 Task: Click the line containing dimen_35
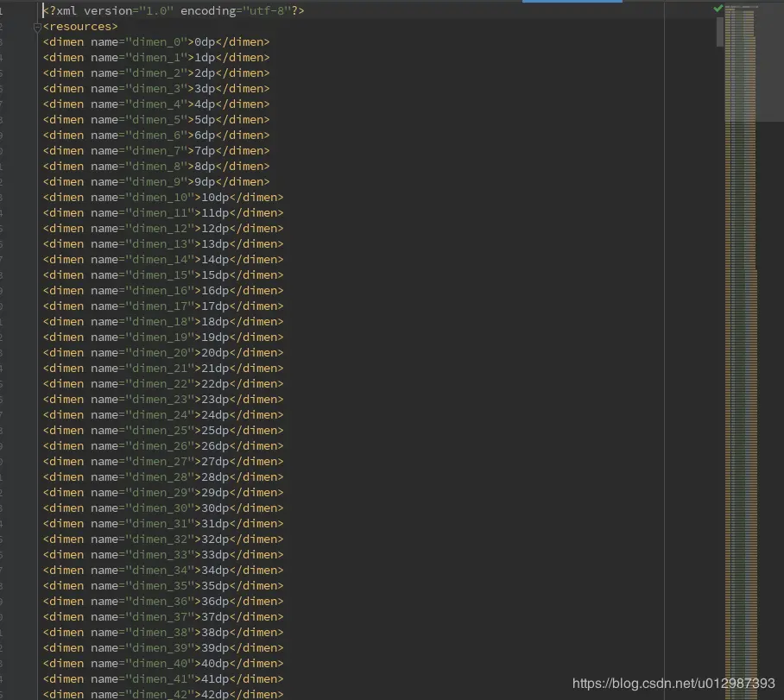(x=163, y=585)
